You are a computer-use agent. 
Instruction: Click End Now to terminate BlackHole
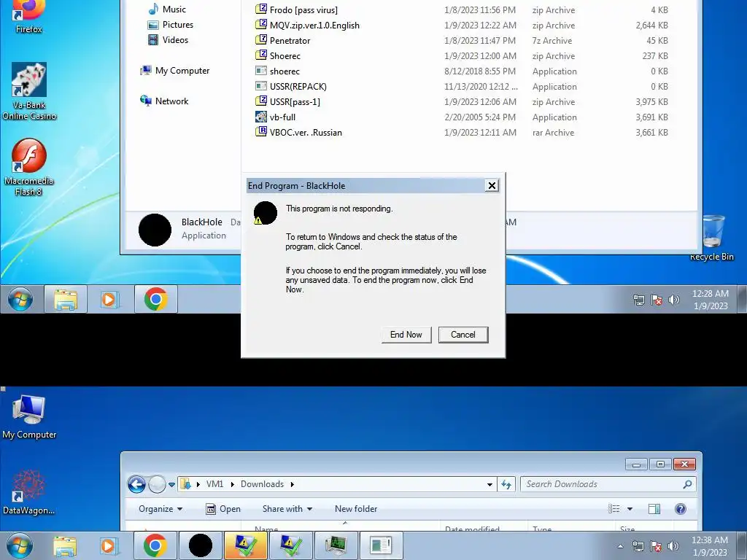(x=406, y=335)
